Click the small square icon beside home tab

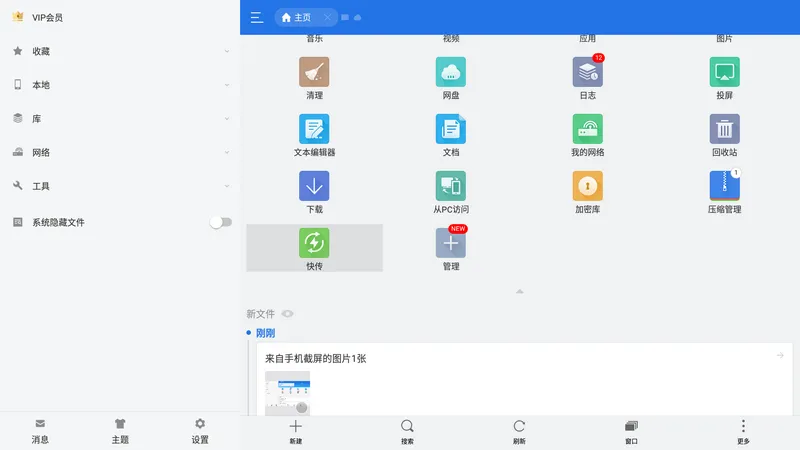[x=345, y=17]
